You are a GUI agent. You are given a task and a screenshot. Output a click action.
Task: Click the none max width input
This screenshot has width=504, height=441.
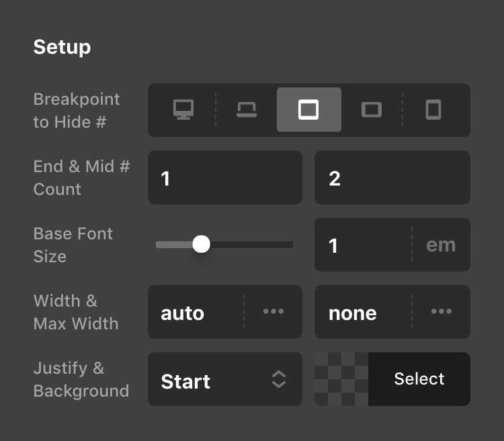coord(363,312)
